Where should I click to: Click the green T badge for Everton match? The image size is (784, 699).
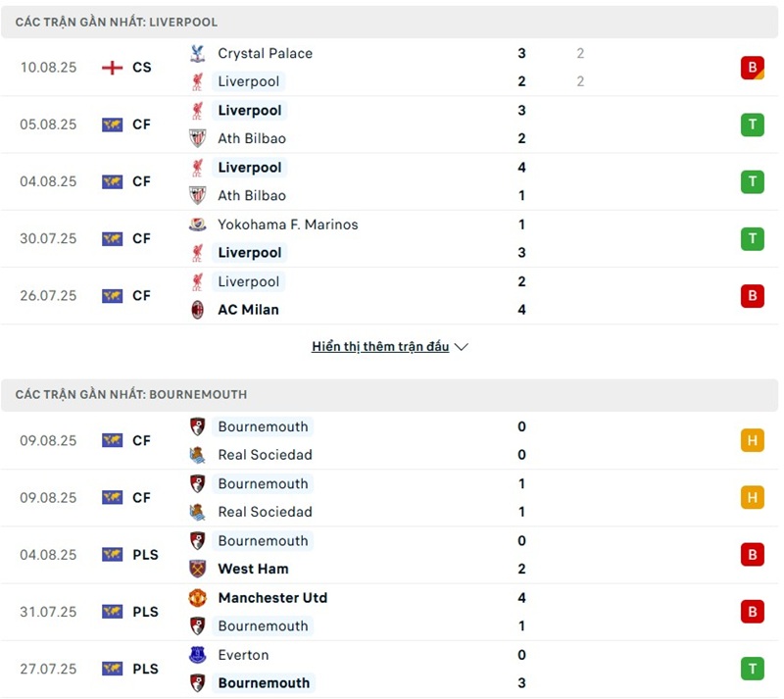[752, 669]
